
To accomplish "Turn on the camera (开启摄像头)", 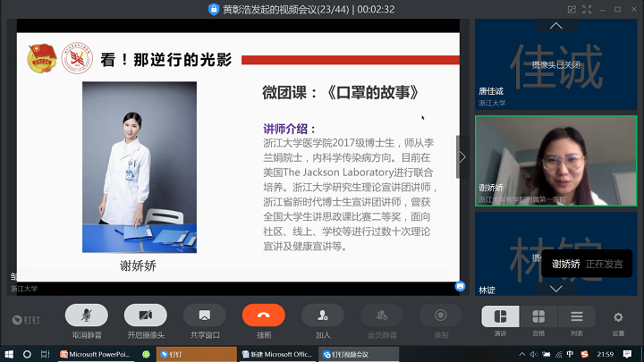I will (x=145, y=316).
